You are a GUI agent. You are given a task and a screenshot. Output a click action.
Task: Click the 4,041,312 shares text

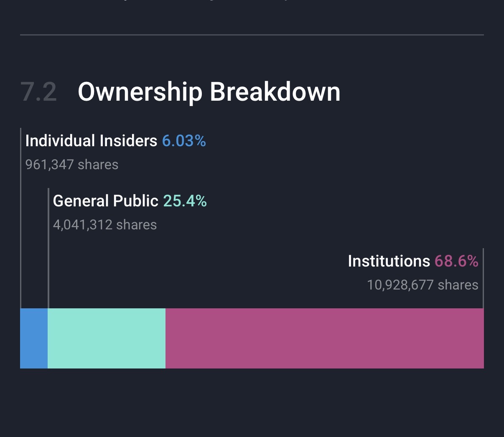105,225
